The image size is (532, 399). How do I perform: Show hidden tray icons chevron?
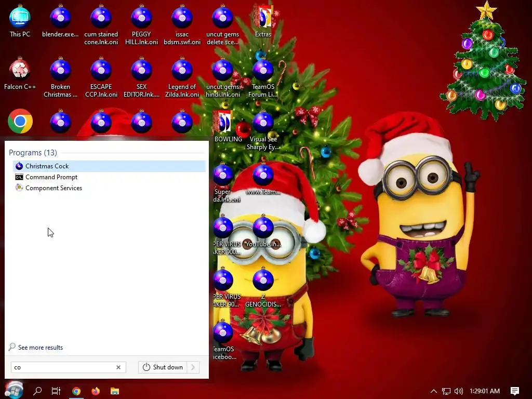click(434, 391)
